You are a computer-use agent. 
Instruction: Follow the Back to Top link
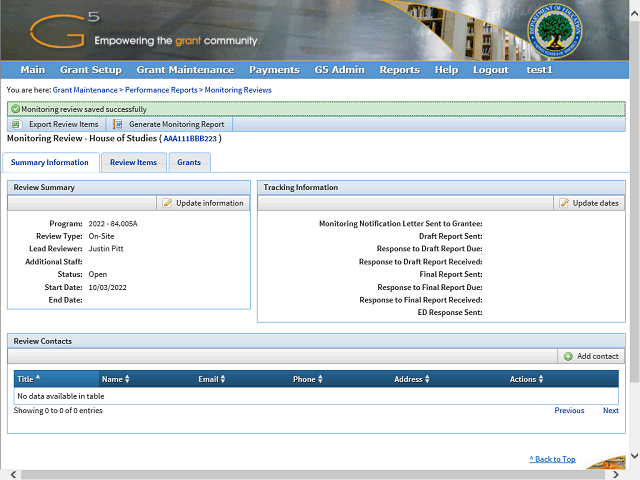pyautogui.click(x=552, y=459)
